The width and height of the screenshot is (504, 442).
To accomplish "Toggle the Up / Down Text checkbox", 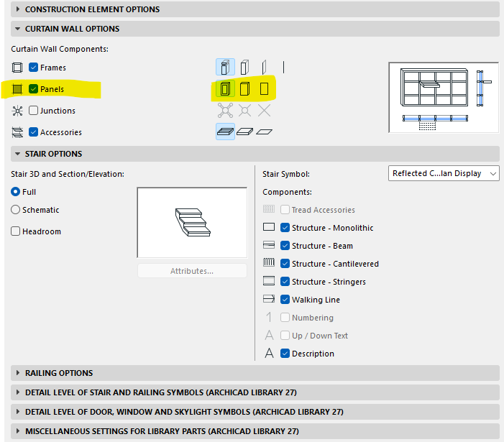I will coord(285,336).
